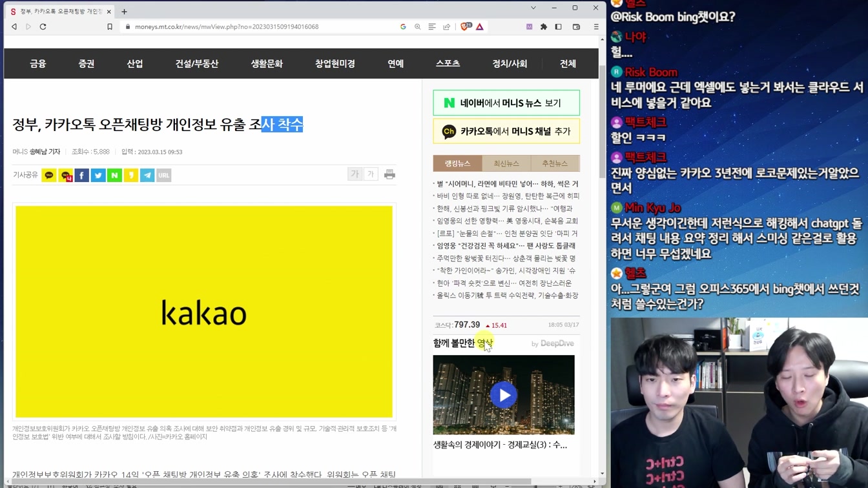Share article via KakaoStory icon

point(65,175)
